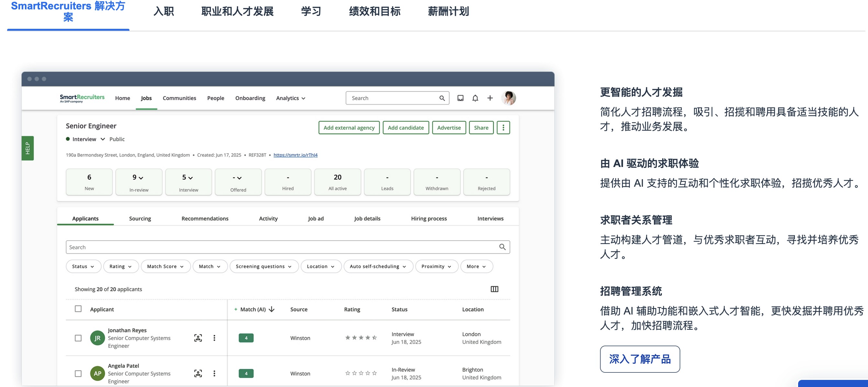Go to the Home menu item
868x387 pixels.
click(x=122, y=98)
